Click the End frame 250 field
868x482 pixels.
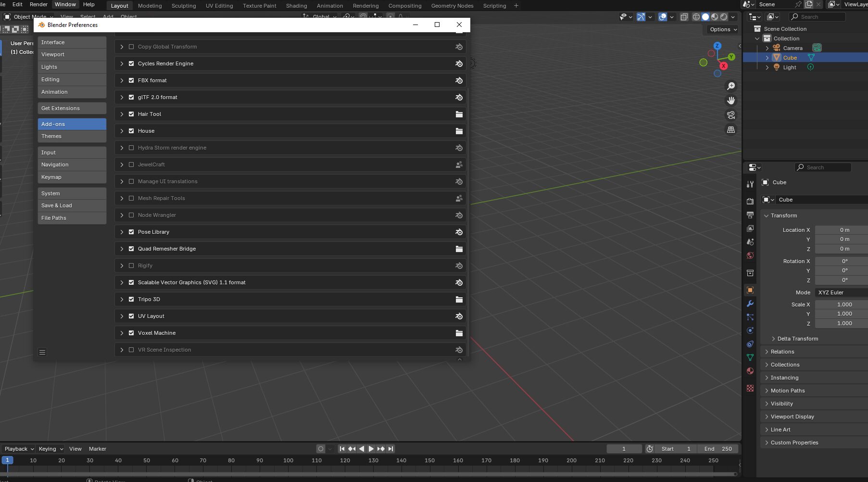click(x=718, y=449)
